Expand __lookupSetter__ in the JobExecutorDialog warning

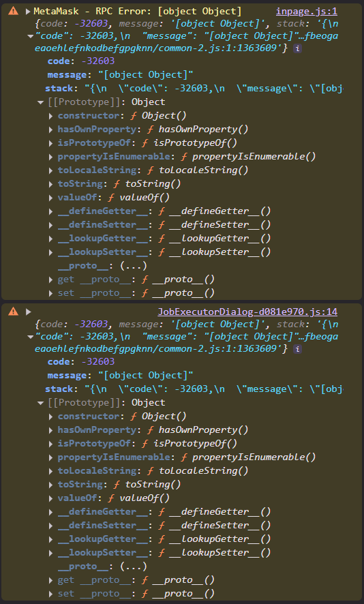pos(51,553)
